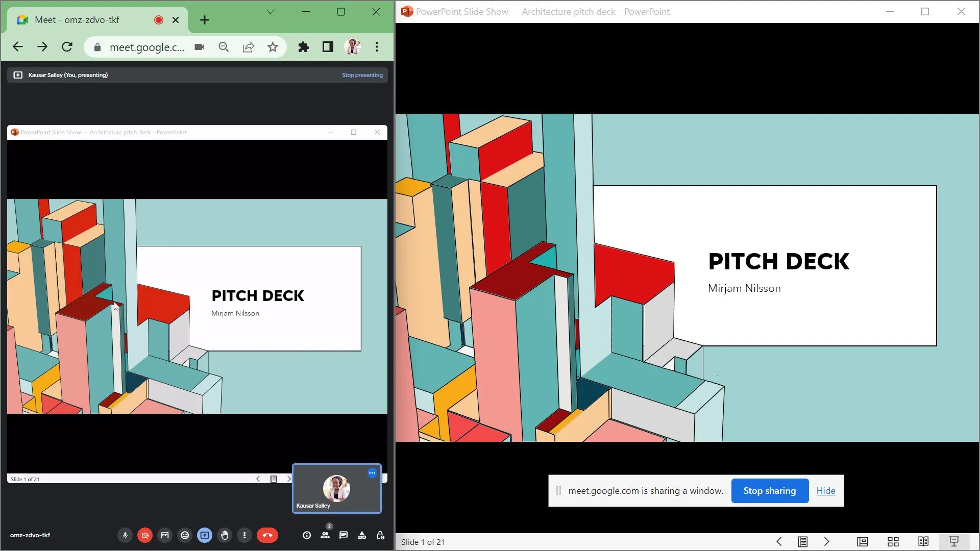Turn on closed captions in Meet
This screenshot has width=980, height=551.
coord(164,535)
